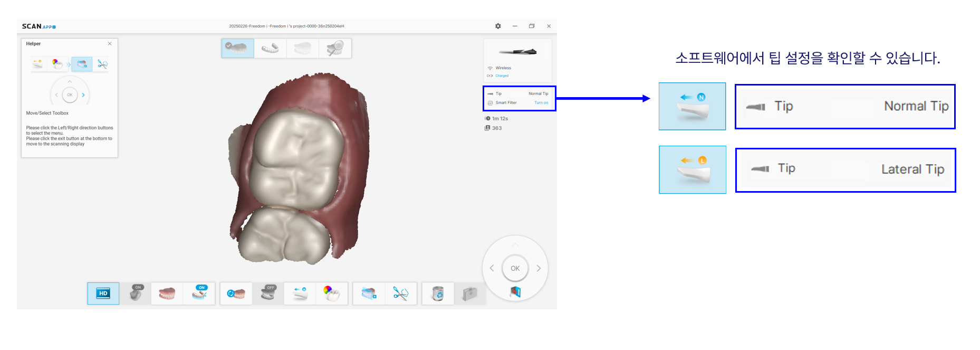
Task: Click the rotating-arrows jaw icon in bottom toolbar
Action: point(236,294)
